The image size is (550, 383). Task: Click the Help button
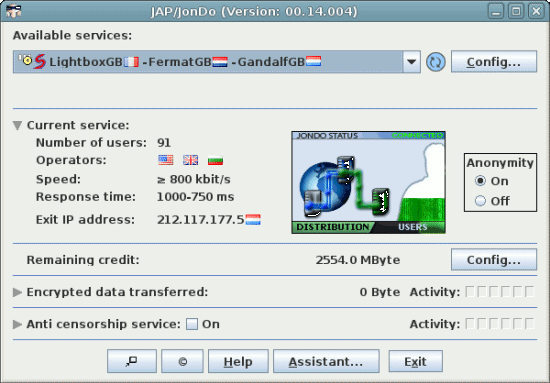pos(238,361)
